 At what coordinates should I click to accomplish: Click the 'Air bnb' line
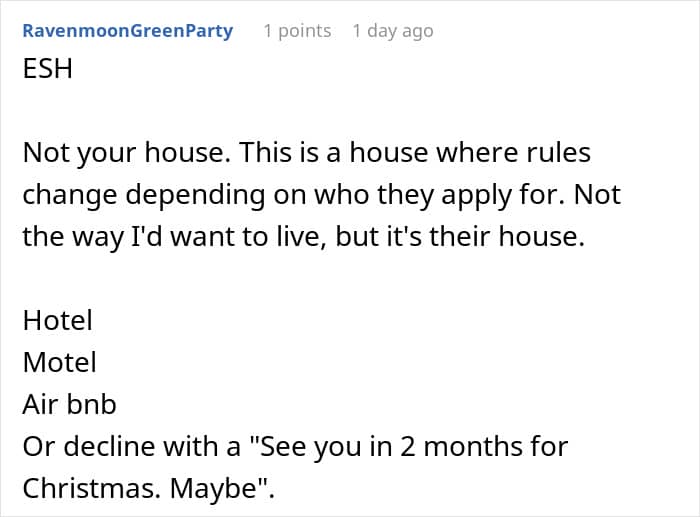point(69,404)
